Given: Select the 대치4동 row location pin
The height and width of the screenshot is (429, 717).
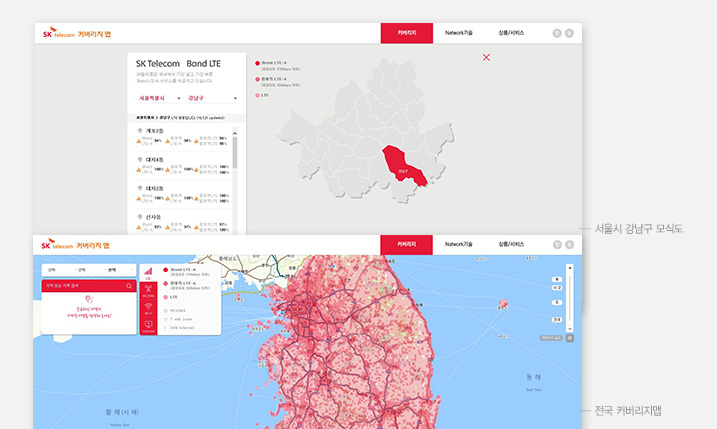Looking at the screenshot, I should click(140, 160).
